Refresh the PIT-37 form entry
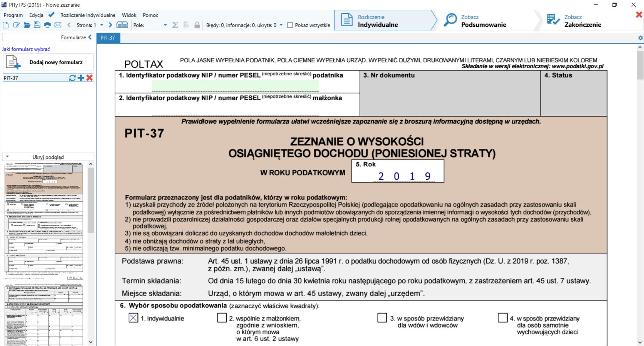The image size is (644, 346). (72, 78)
